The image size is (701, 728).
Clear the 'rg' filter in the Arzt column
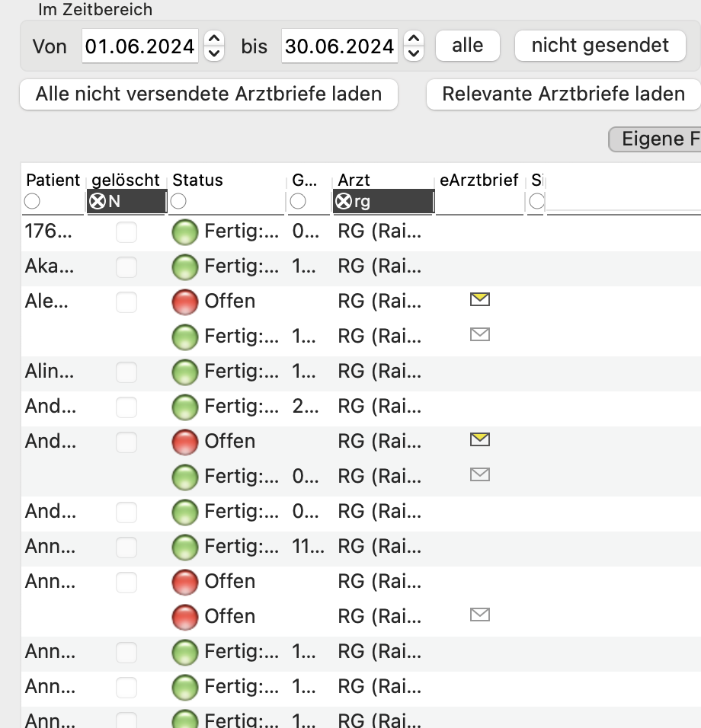coord(344,202)
